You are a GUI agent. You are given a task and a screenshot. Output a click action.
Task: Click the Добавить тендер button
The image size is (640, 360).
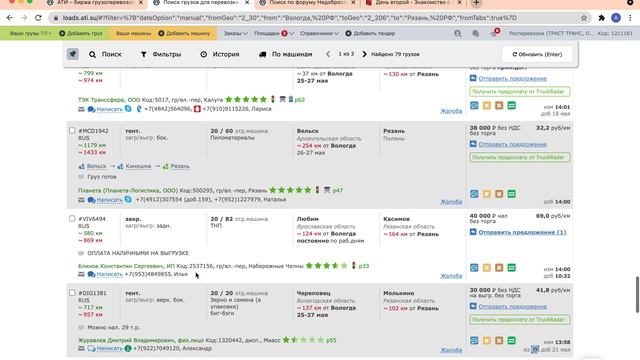370,33
